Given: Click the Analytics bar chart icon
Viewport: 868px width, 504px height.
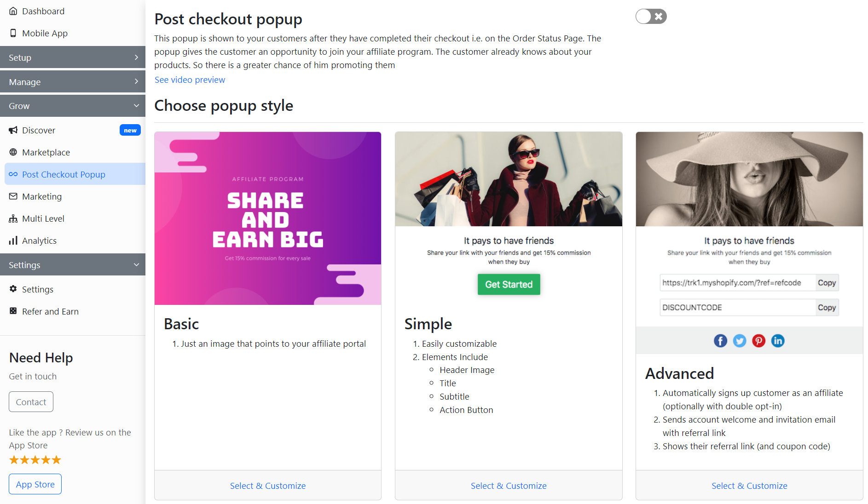Looking at the screenshot, I should tap(13, 241).
